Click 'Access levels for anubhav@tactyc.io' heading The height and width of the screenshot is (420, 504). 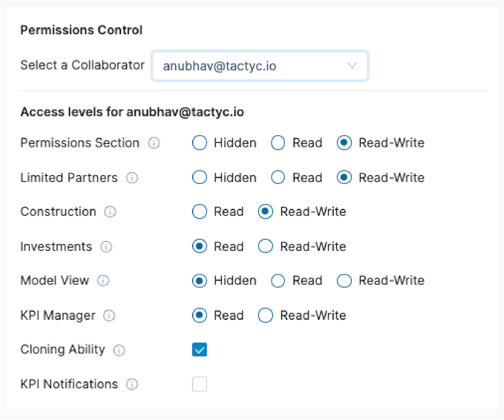[x=132, y=112]
